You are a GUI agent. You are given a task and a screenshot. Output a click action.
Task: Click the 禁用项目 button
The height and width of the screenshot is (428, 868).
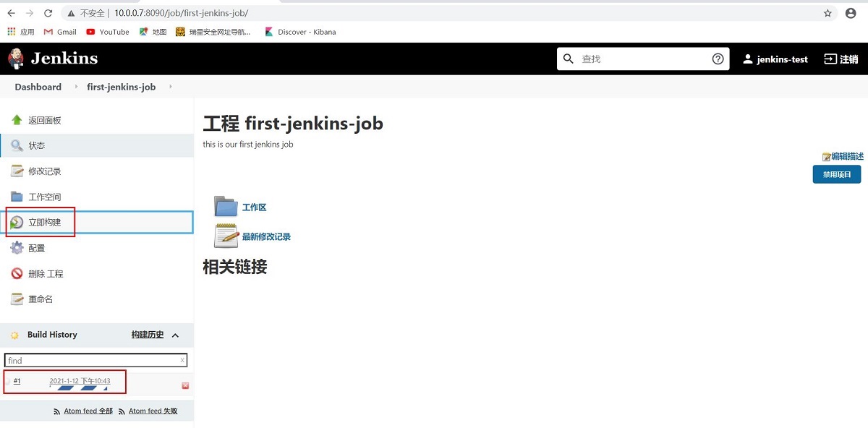837,174
